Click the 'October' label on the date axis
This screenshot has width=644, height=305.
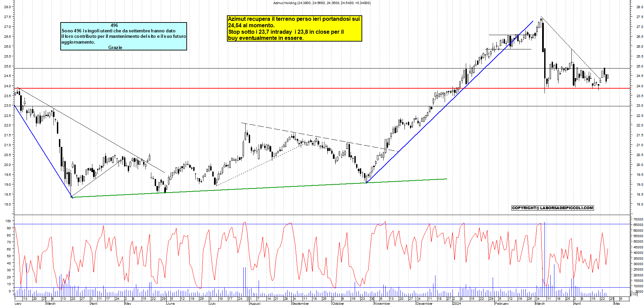tap(338, 303)
